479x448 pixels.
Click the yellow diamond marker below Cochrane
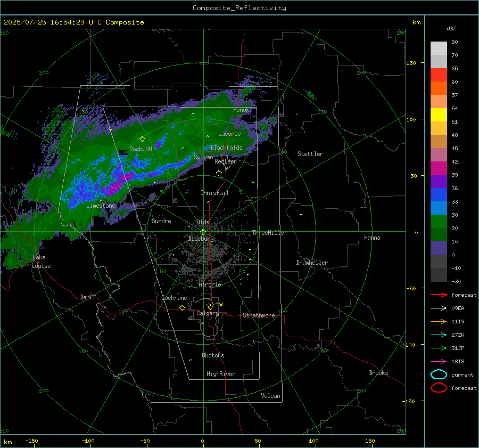pos(182,307)
